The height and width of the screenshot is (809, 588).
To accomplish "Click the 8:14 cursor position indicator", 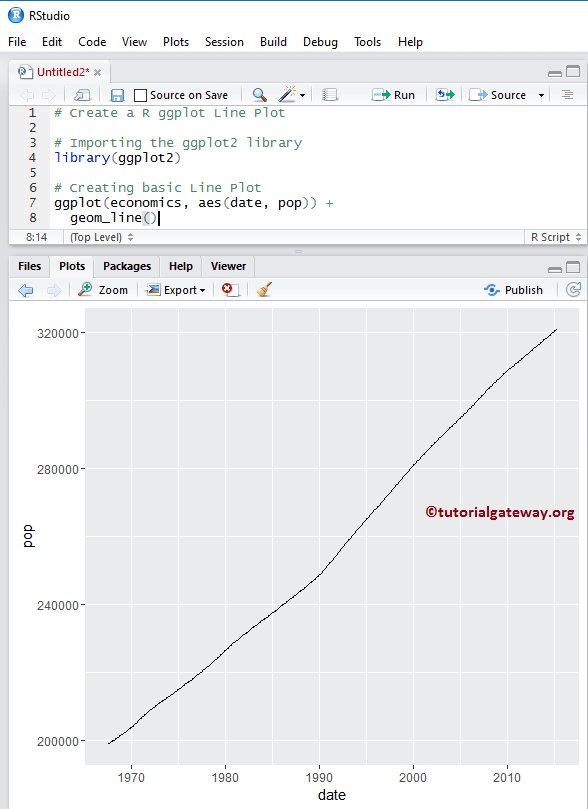I will 36,237.
